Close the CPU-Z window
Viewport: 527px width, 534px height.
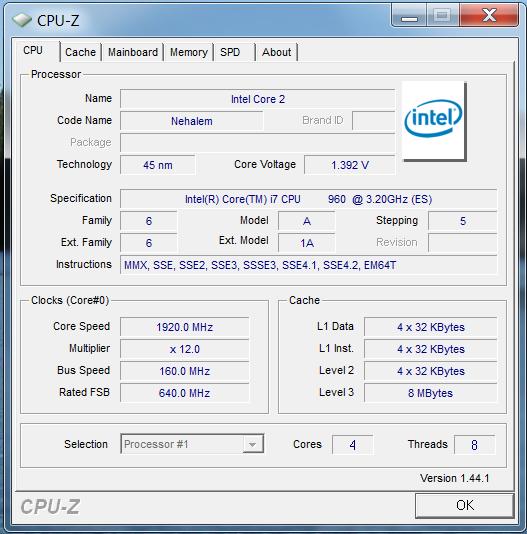489,15
